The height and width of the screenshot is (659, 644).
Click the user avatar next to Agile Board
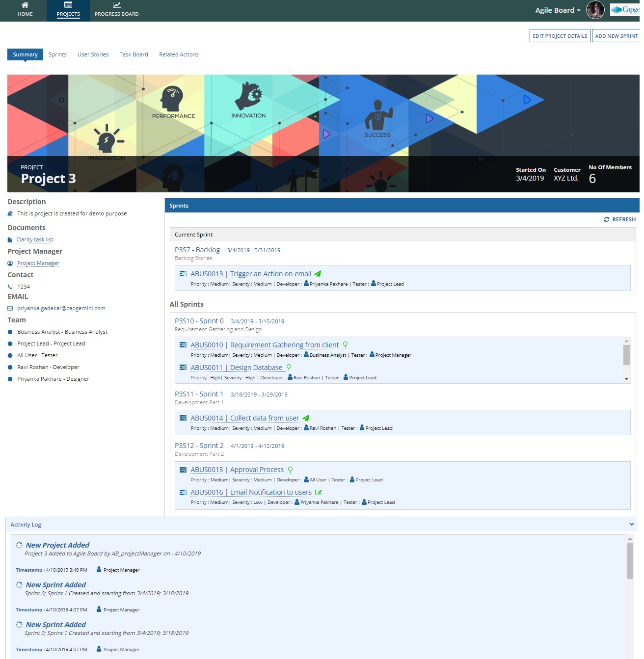coord(595,9)
